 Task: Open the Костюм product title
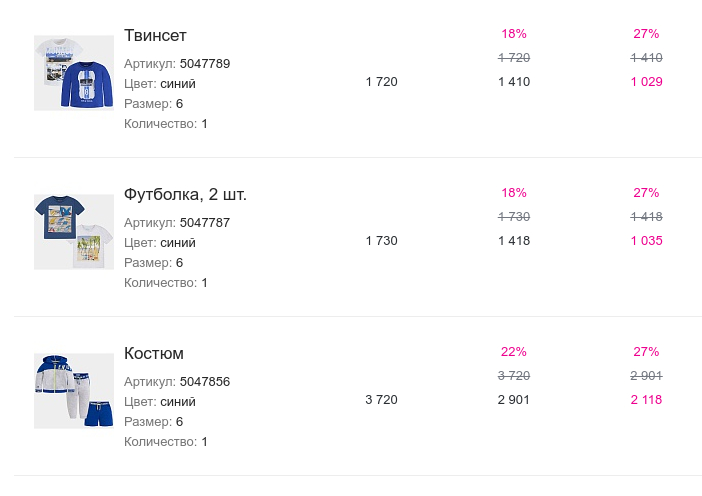point(154,354)
